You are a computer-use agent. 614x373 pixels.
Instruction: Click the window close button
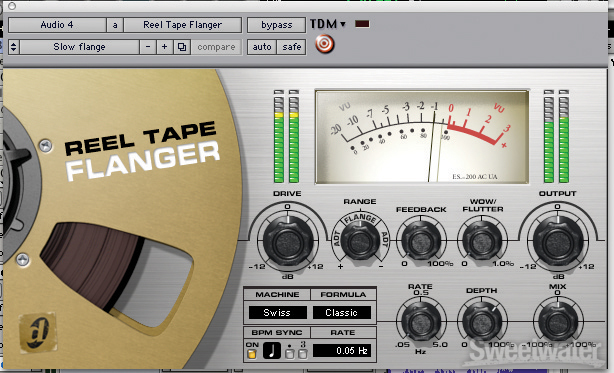(12, 5)
